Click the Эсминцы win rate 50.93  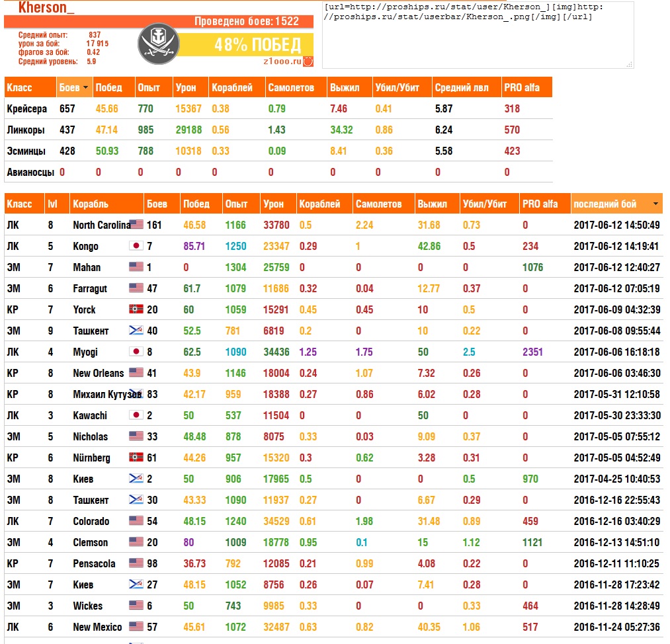click(107, 151)
